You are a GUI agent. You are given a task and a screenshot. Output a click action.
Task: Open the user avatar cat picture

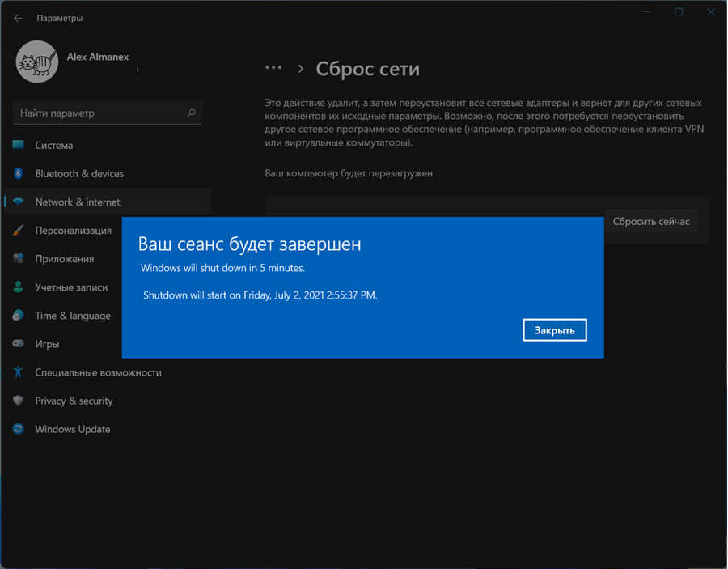(x=37, y=62)
